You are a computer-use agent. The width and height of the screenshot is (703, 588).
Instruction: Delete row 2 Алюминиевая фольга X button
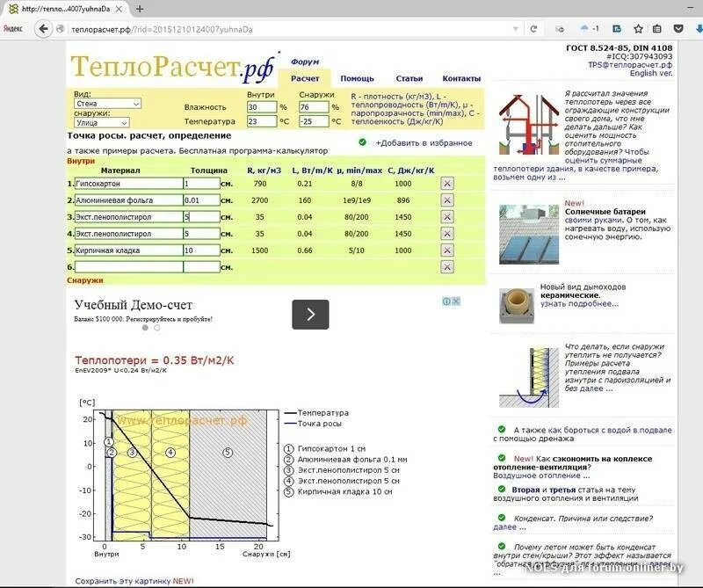pos(447,200)
